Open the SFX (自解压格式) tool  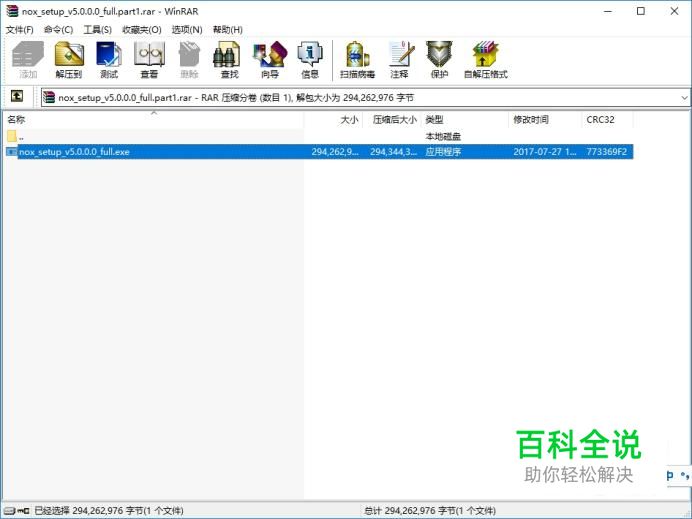(x=485, y=60)
